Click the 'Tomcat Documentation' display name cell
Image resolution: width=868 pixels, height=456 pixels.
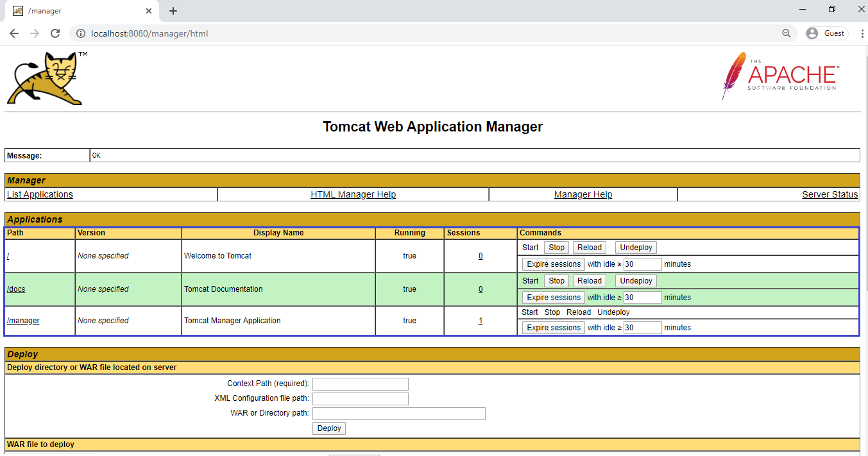click(x=278, y=289)
